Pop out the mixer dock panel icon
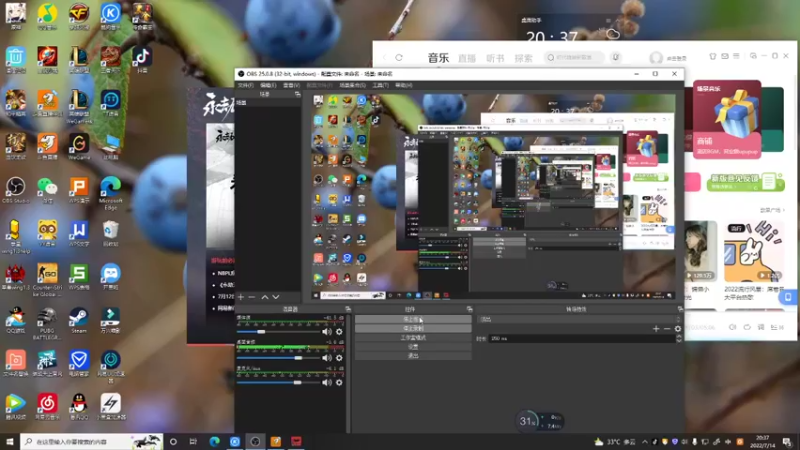Image resolution: width=800 pixels, height=450 pixels. pos(348,309)
